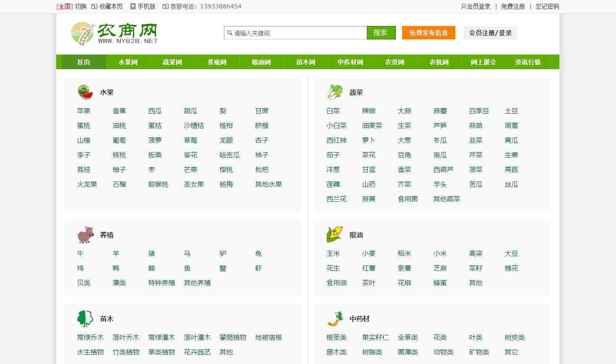Open the 粮油网 nav item

[x=262, y=62]
